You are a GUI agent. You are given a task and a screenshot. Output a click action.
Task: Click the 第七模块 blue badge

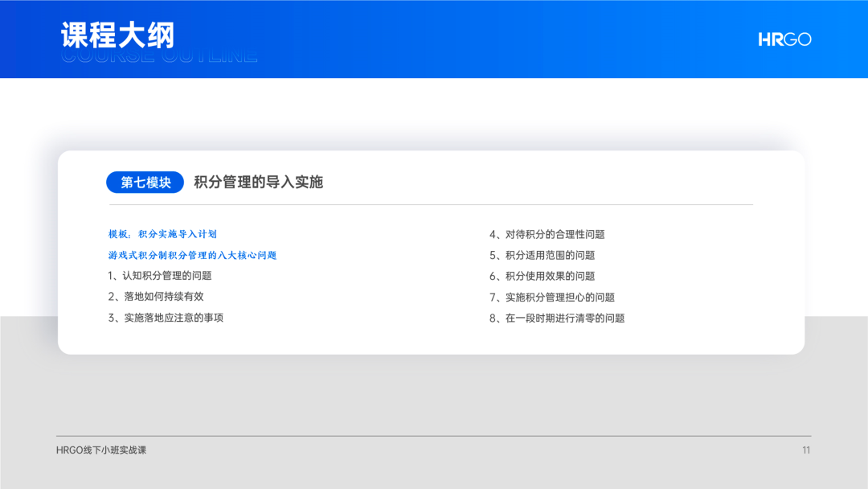pyautogui.click(x=145, y=183)
